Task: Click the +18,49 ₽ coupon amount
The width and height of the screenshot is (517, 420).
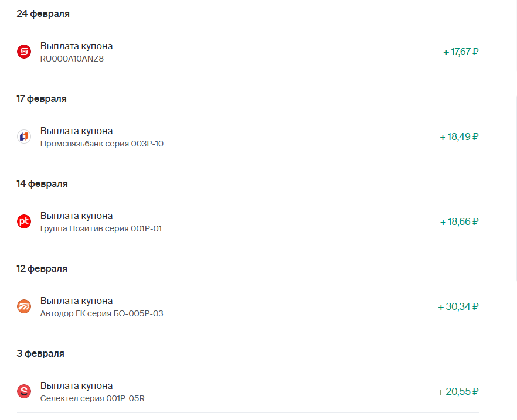Action: 459,137
